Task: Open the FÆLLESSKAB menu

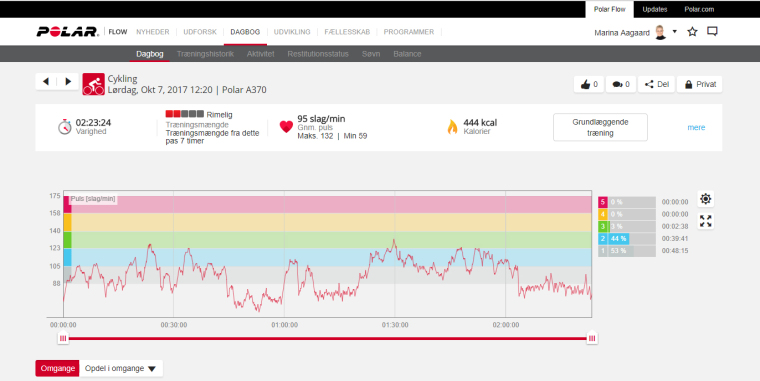Action: pyautogui.click(x=347, y=32)
